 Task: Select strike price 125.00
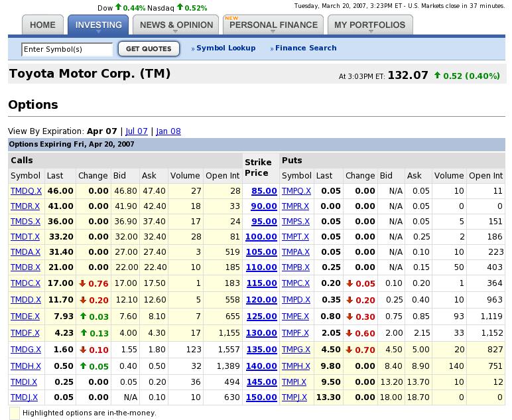(x=262, y=316)
